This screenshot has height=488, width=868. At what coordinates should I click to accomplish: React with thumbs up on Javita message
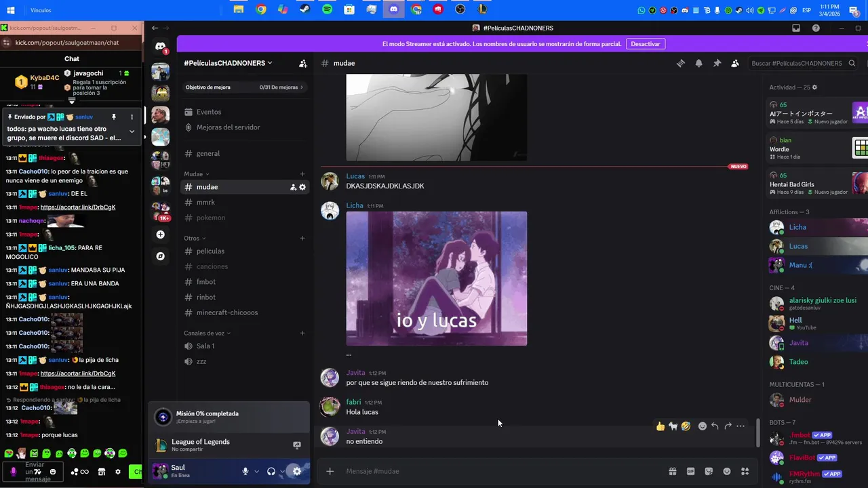pos(660,426)
